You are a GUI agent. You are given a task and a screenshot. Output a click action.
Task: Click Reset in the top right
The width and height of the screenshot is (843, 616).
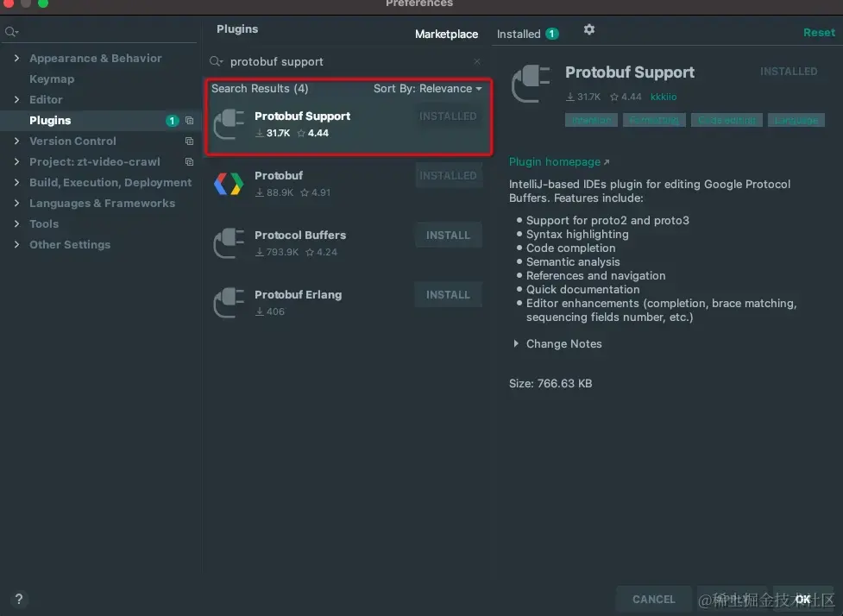pos(819,32)
